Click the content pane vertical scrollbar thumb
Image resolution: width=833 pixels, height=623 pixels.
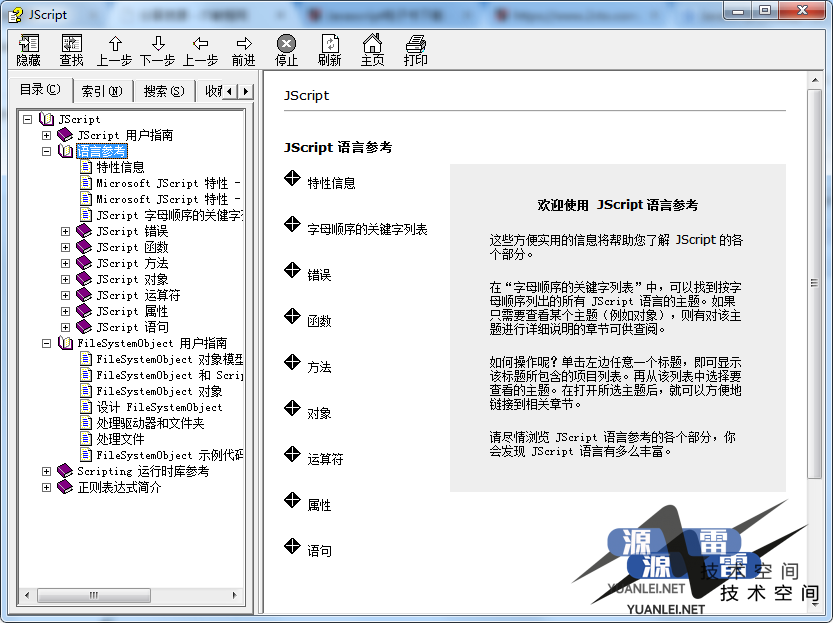(x=814, y=283)
